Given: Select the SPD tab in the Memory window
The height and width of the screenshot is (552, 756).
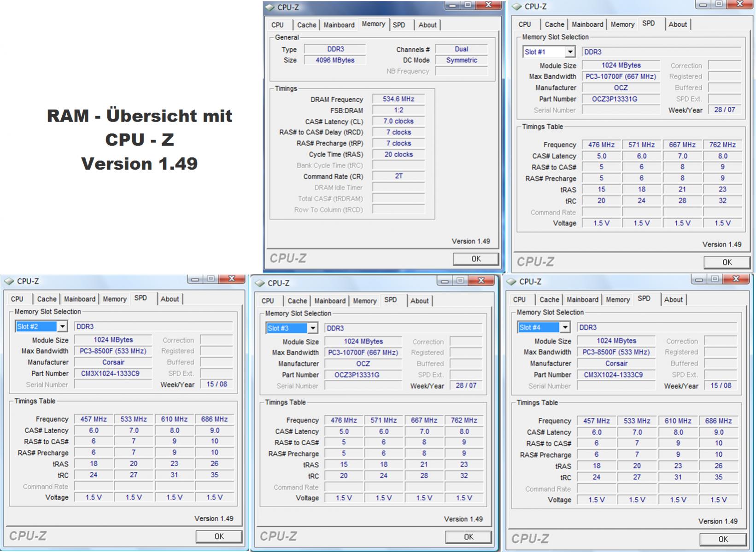Looking at the screenshot, I should [399, 25].
